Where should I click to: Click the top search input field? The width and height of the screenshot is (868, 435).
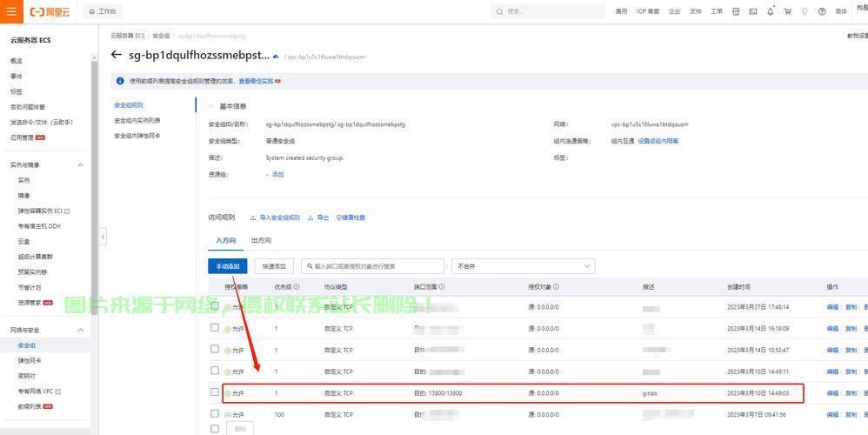point(548,11)
